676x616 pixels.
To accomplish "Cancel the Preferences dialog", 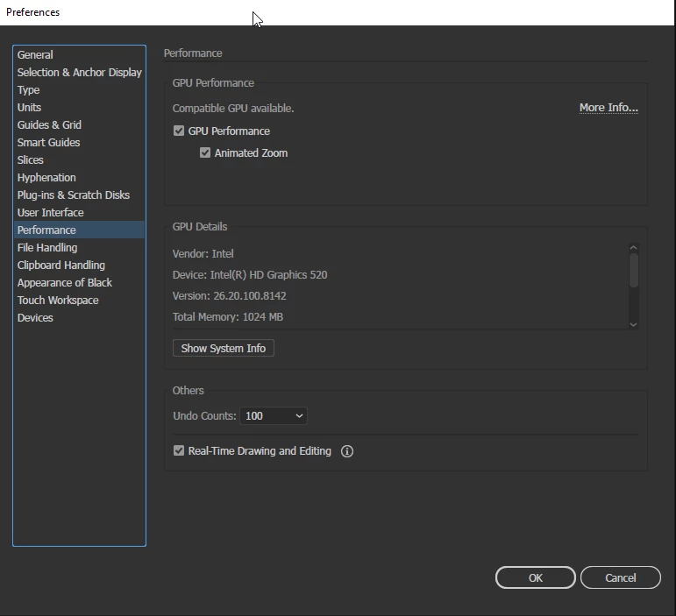I will pyautogui.click(x=621, y=577).
